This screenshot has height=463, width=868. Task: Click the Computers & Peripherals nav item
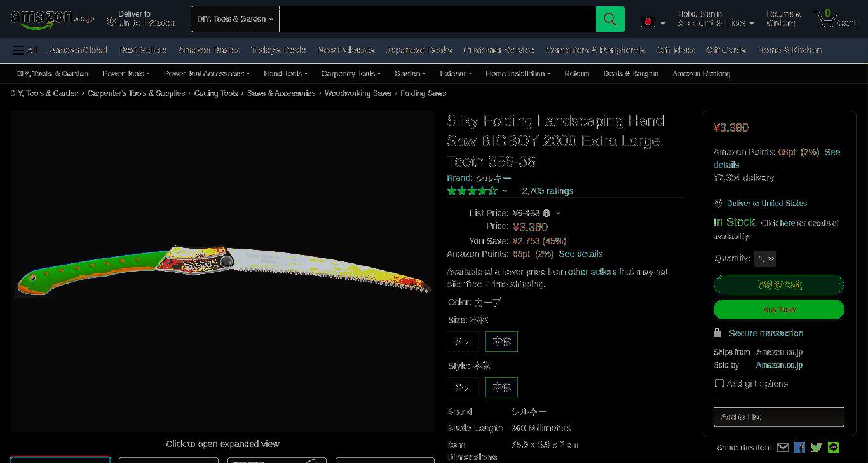click(595, 50)
